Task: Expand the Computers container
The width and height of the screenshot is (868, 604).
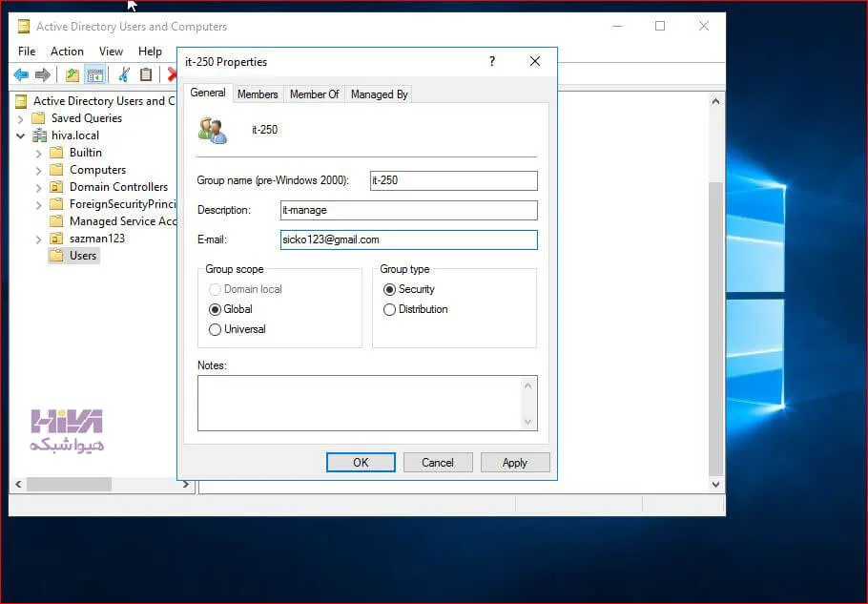Action: point(38,170)
